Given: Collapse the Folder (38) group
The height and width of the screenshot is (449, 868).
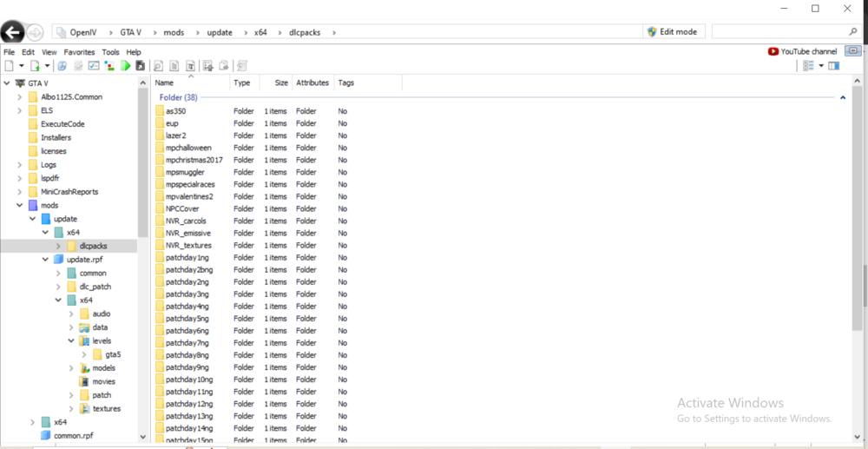Looking at the screenshot, I should [x=843, y=98].
